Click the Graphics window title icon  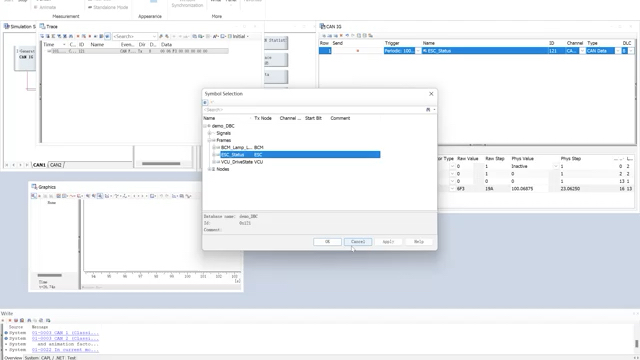click(x=34, y=187)
